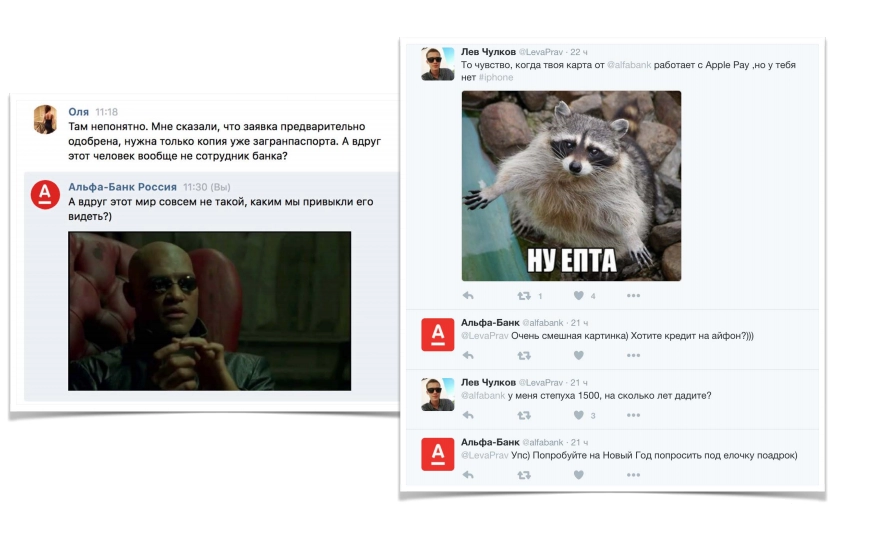Like the raccoon tweet with 4 likes
The width and height of the screenshot is (874, 544).
point(579,296)
